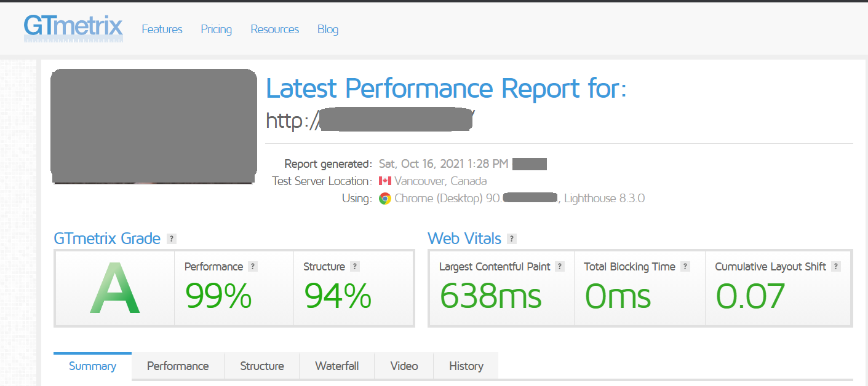Switch to the History tab
This screenshot has height=386, width=868.
(466, 366)
